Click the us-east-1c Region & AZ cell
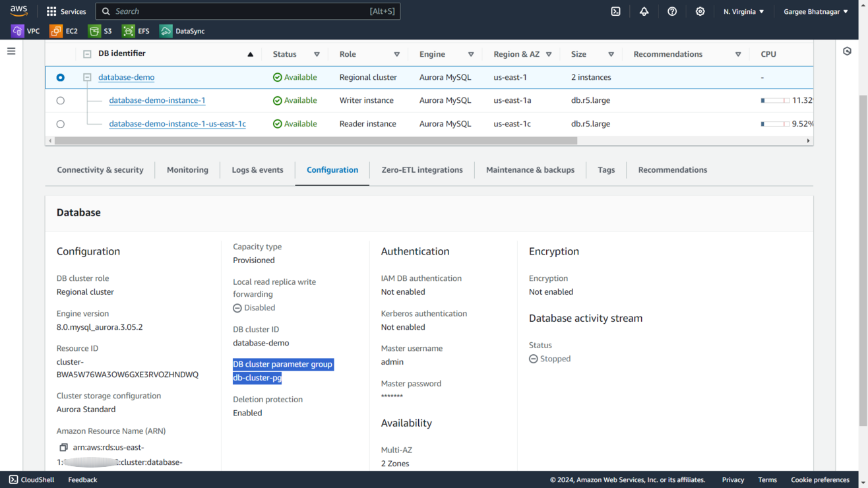The height and width of the screenshot is (488, 868). click(x=512, y=123)
